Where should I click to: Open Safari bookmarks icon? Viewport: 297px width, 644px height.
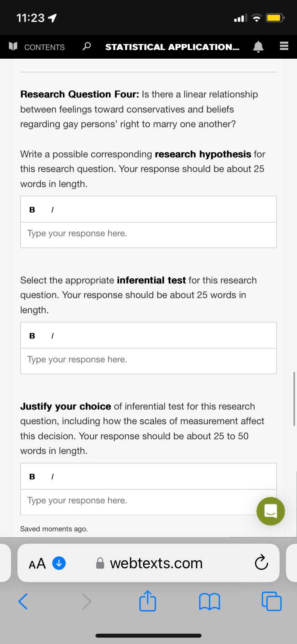tap(209, 602)
